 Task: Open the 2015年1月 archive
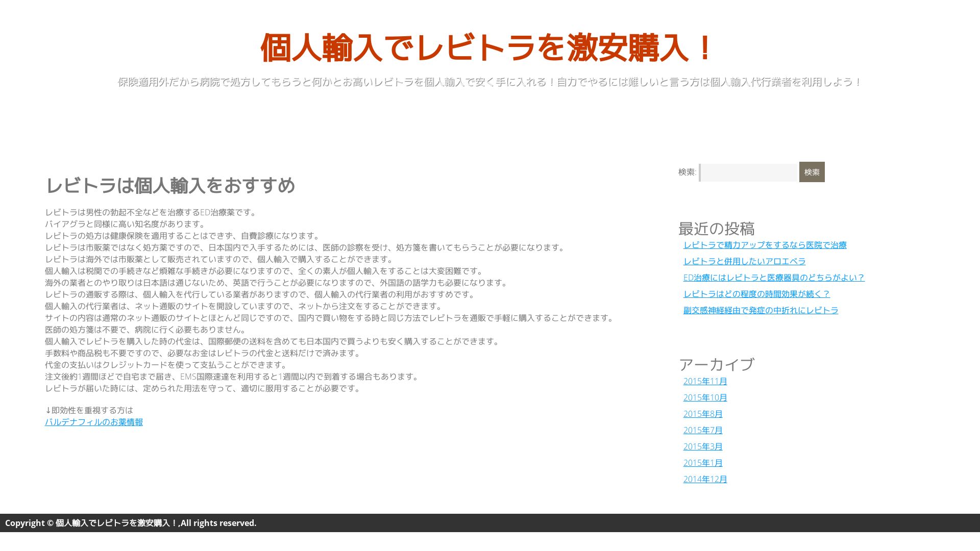click(703, 463)
